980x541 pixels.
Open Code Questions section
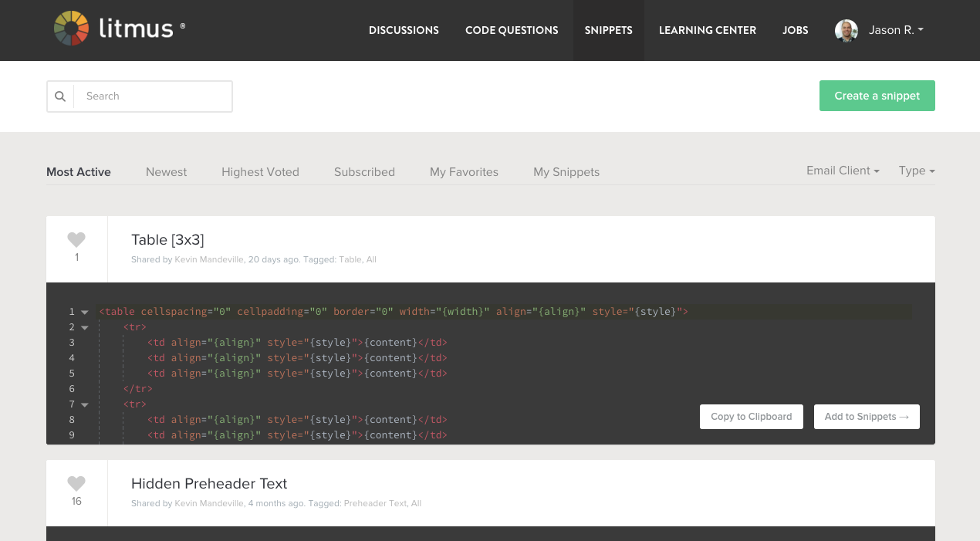click(x=512, y=30)
